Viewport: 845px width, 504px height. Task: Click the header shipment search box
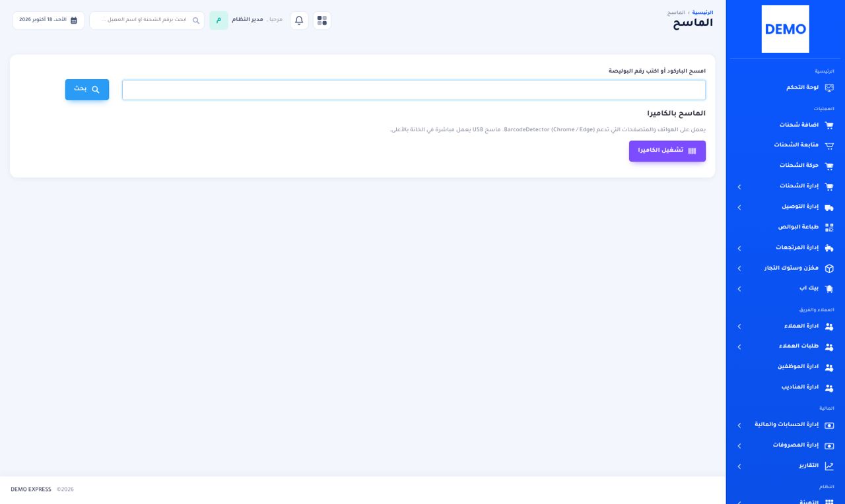[147, 20]
